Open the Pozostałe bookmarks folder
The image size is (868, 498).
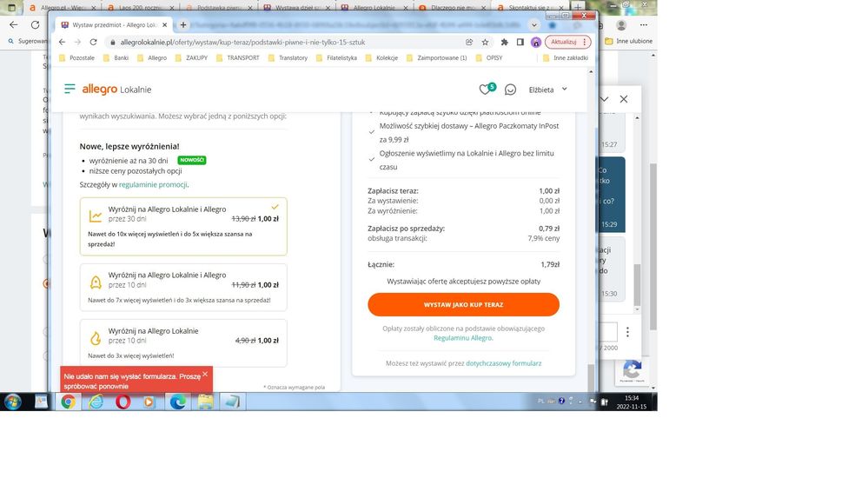click(x=77, y=57)
